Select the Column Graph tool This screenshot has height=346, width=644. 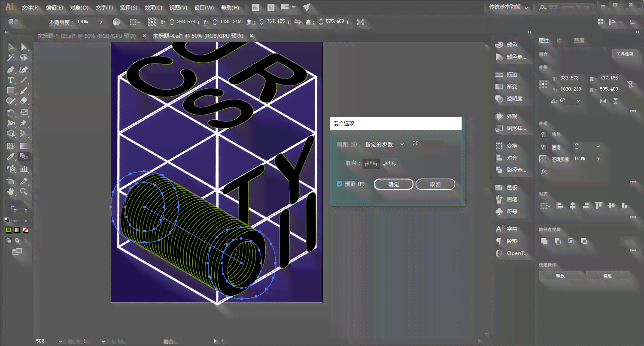tap(24, 169)
